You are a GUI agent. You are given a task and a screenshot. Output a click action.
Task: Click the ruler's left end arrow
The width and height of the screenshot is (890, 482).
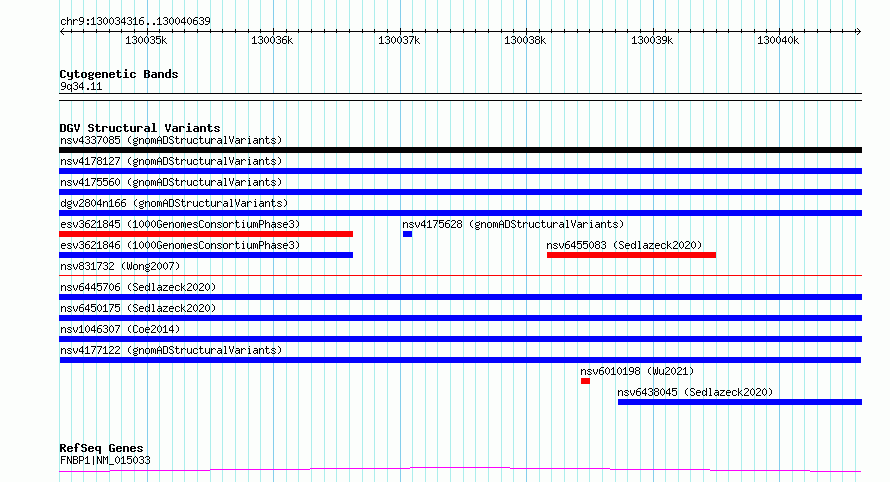[x=62, y=31]
